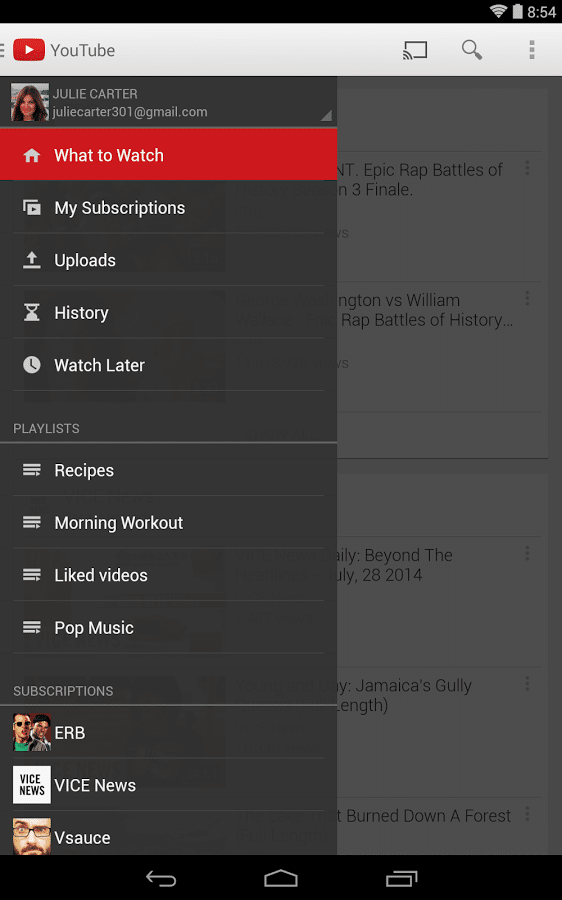
Task: Open the search magnifier icon
Action: coord(472,50)
